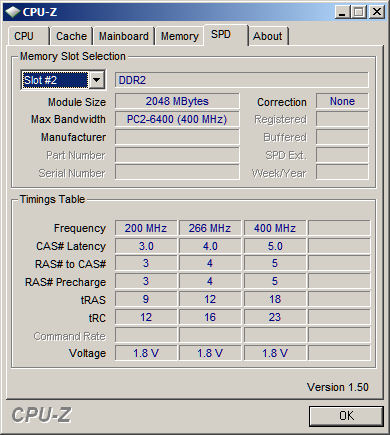Image resolution: width=390 pixels, height=435 pixels.
Task: Expand the Slot #2 dropdown arrow
Action: [x=97, y=80]
